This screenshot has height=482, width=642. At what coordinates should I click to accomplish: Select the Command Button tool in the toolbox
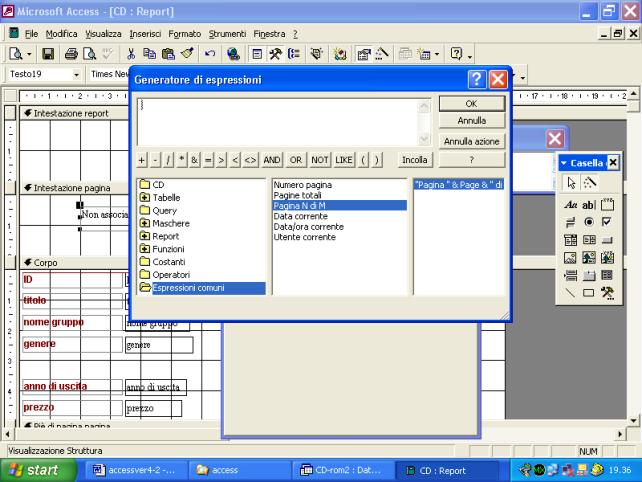(607, 240)
